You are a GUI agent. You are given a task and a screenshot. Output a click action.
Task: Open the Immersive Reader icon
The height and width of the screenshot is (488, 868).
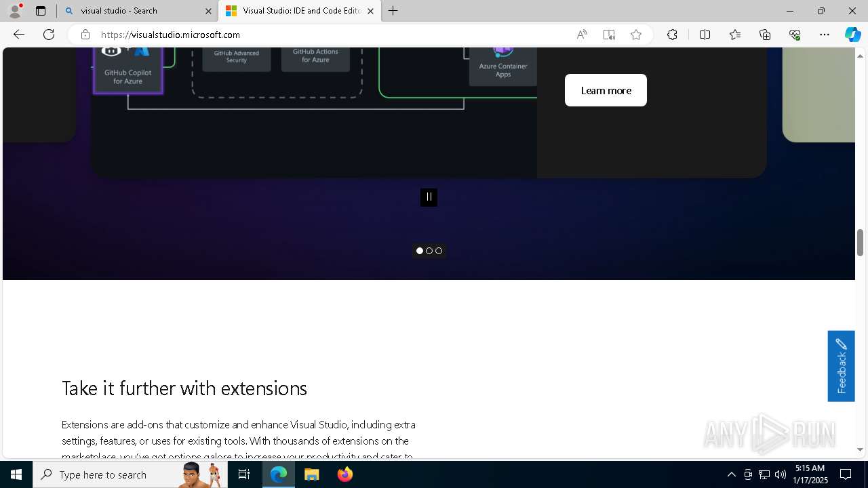tap(609, 35)
